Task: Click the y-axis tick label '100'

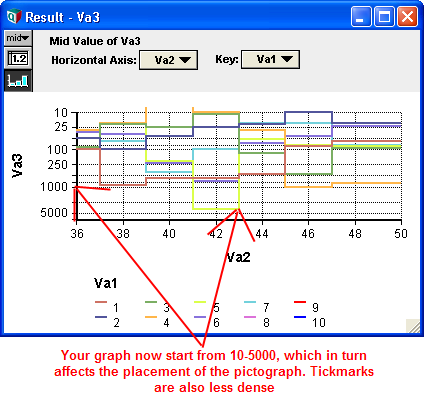Action: (x=57, y=149)
